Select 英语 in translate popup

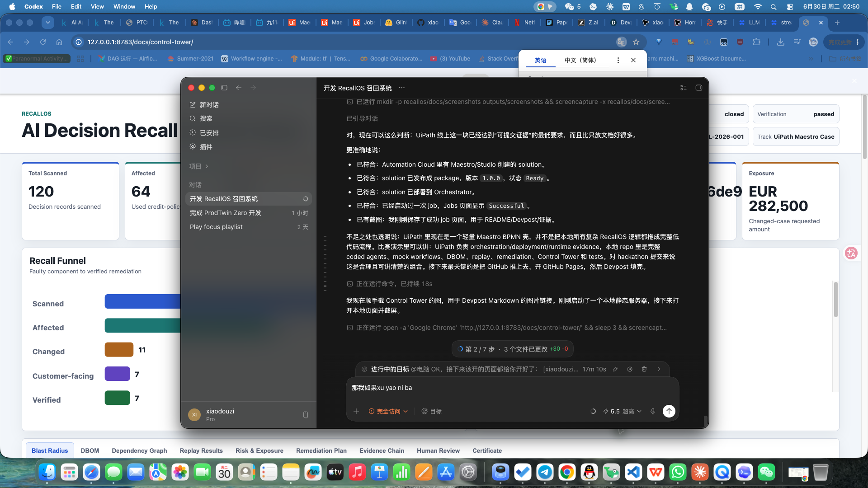(x=541, y=60)
